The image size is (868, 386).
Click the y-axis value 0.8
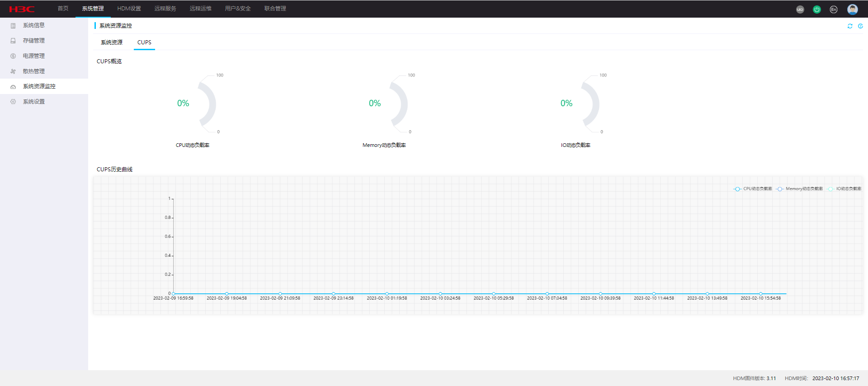click(168, 217)
